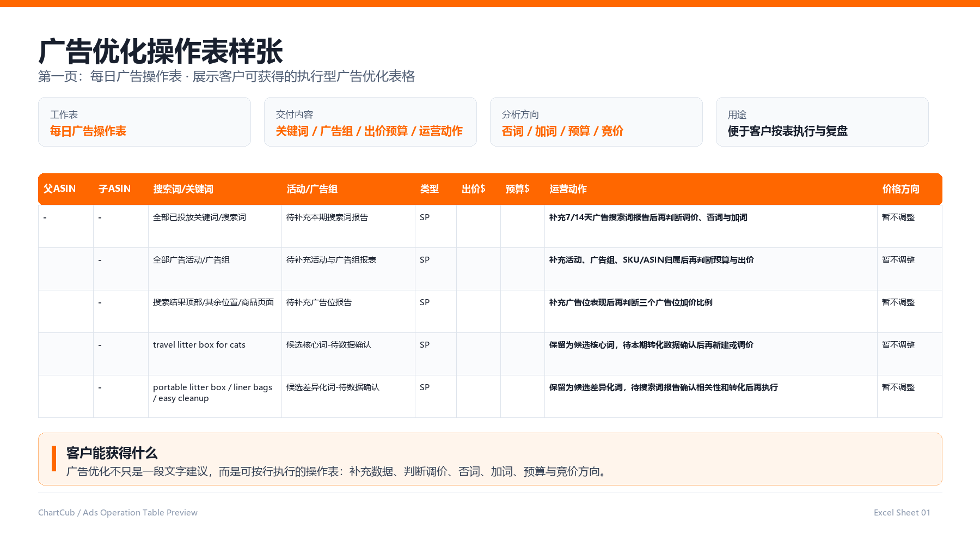The width and height of the screenshot is (980, 534).
Task: Click footer ChartCub / Ads Operation Table Preview
Action: tap(118, 513)
